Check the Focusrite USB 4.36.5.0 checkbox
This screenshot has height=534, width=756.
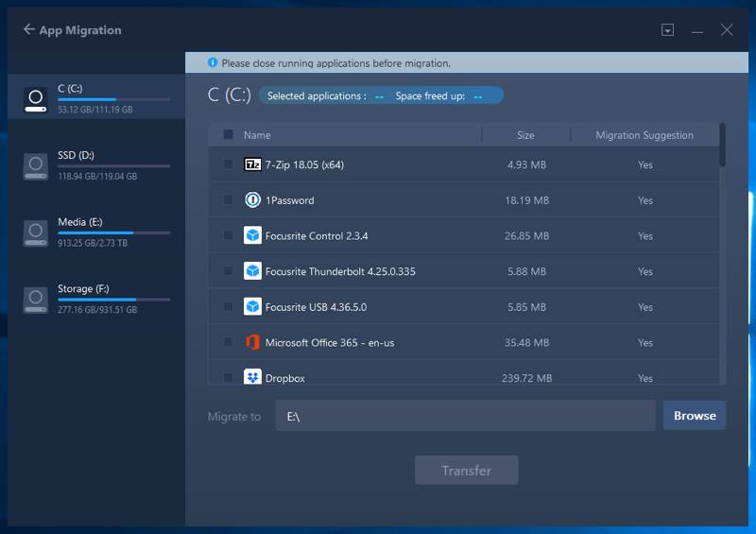229,307
